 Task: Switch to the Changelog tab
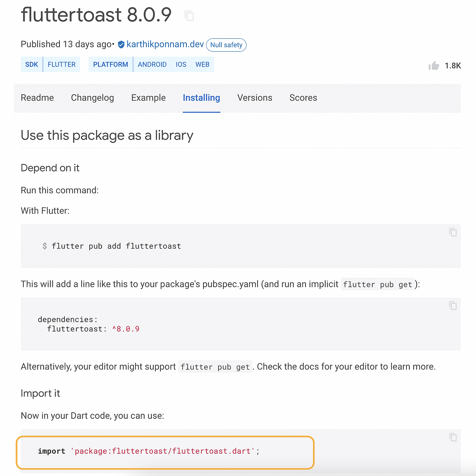point(93,98)
